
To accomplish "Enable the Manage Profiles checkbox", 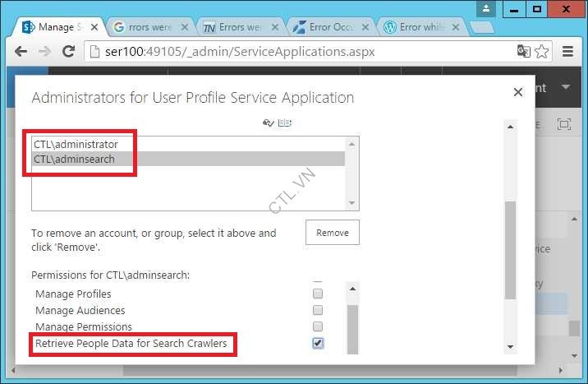I will pyautogui.click(x=318, y=294).
